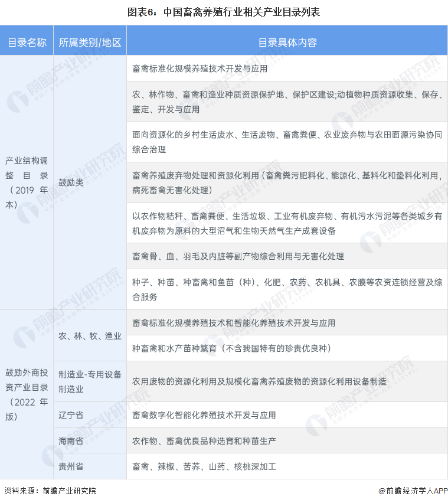Viewport: 448px width, 503px height.
Task: Select the 目录名称 column header
Action: pos(27,43)
